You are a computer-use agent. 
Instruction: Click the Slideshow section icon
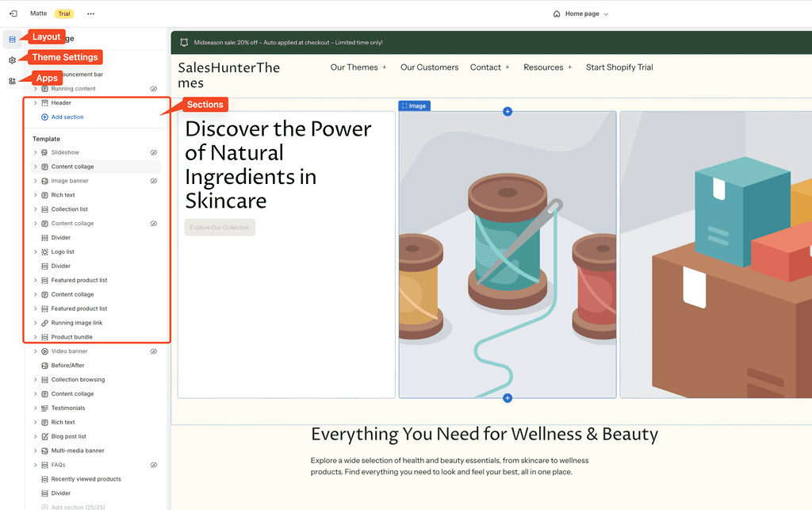pyautogui.click(x=44, y=153)
